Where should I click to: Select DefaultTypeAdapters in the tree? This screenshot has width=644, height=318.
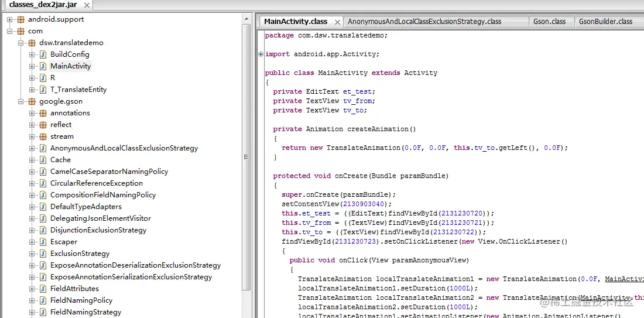(x=86, y=207)
